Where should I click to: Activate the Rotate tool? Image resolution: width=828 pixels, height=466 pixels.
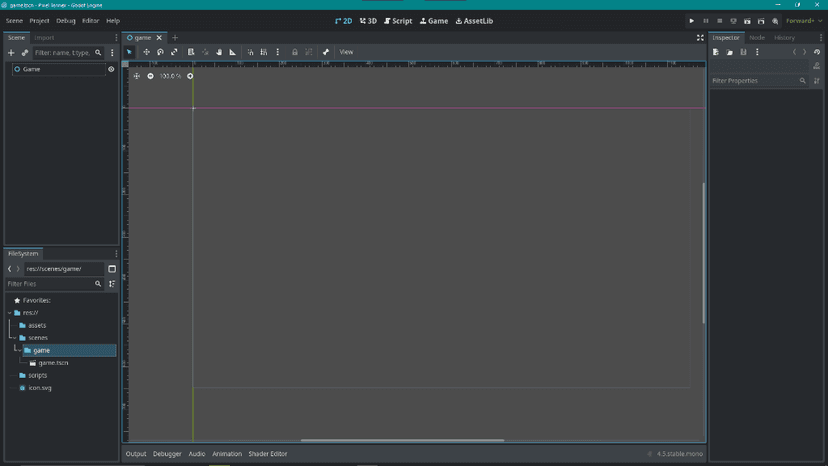(160, 52)
